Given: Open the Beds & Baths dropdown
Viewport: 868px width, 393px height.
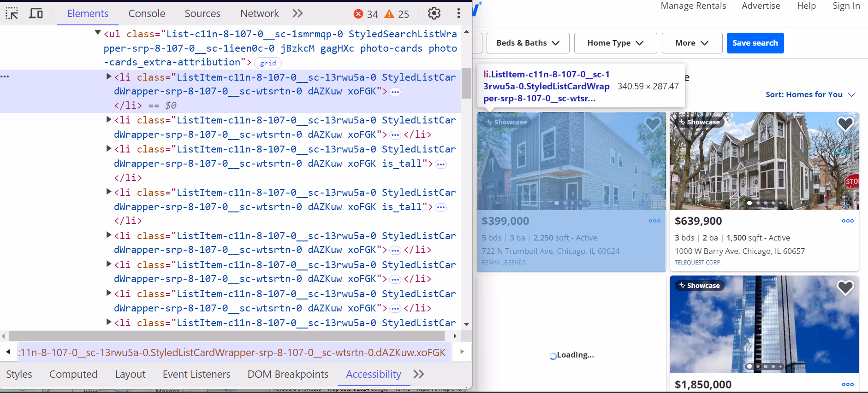Looking at the screenshot, I should coord(528,43).
